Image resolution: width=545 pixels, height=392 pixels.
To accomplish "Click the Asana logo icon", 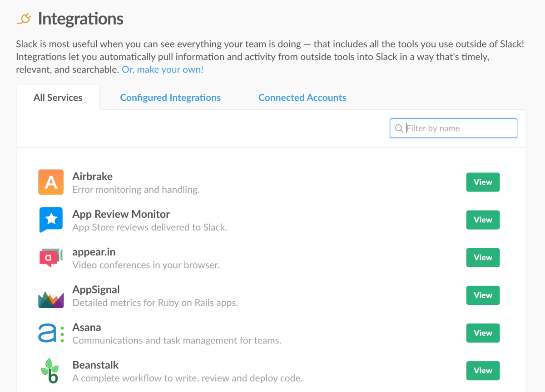I will coord(50,333).
